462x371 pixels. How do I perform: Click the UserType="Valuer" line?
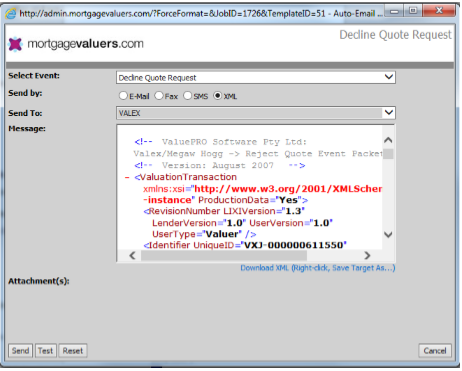click(204, 234)
